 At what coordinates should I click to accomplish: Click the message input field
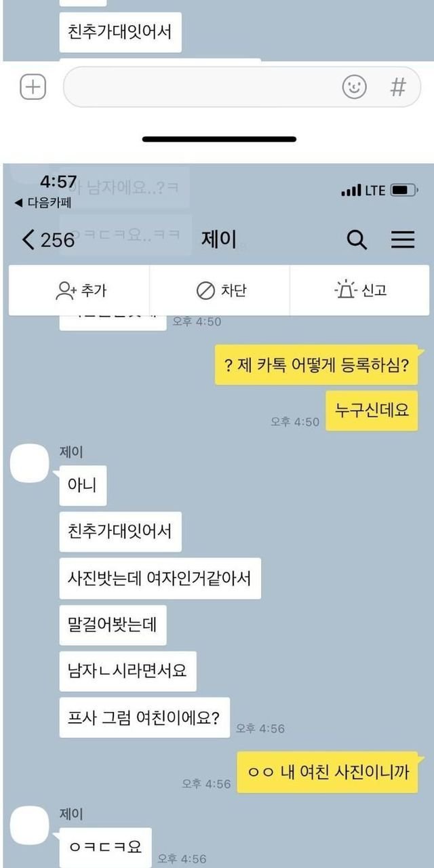[242, 87]
